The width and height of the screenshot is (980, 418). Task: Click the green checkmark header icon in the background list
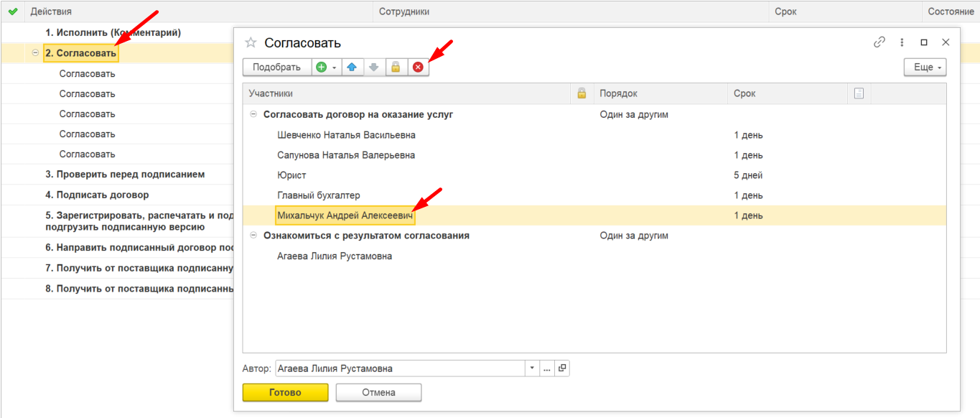[12, 11]
